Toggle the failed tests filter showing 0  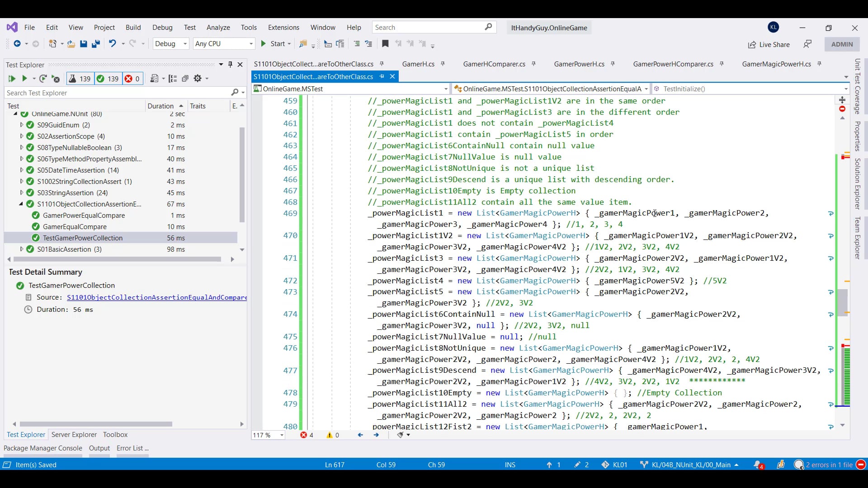(132, 79)
